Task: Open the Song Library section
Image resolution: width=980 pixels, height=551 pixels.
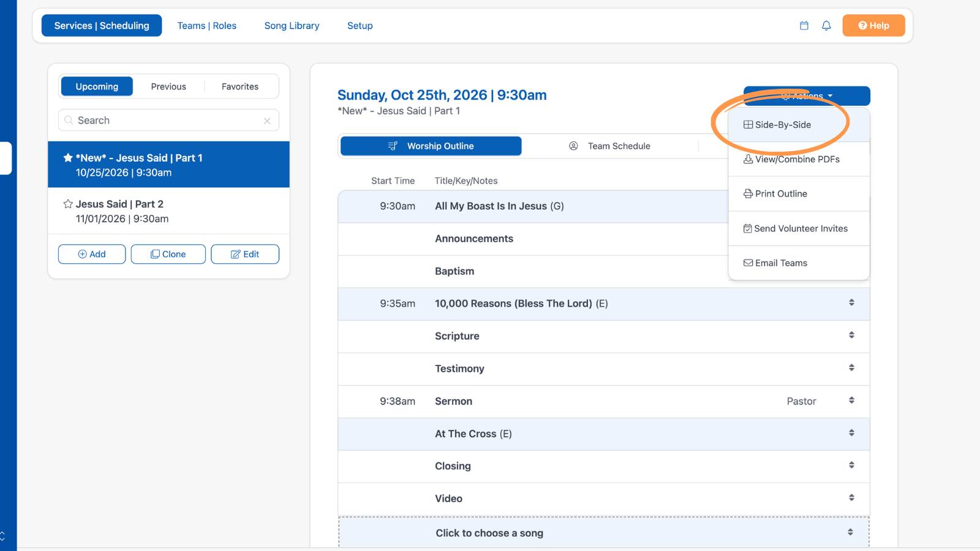Action: pyautogui.click(x=292, y=26)
